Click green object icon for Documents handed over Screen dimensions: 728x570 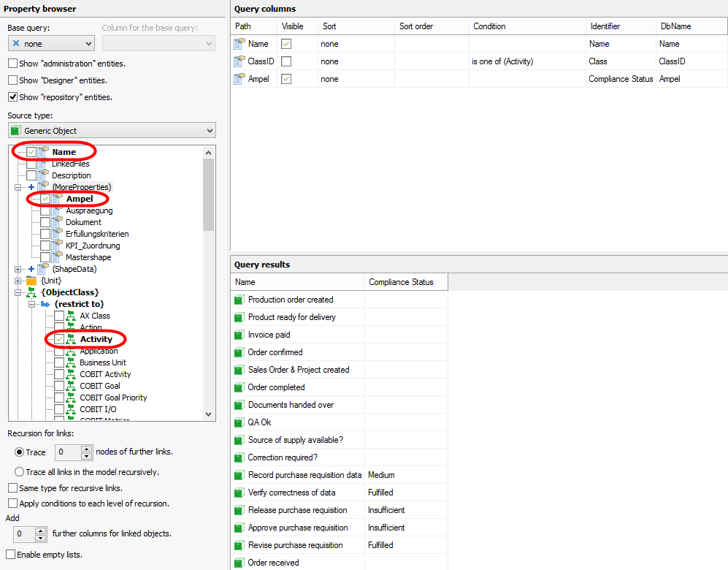[x=239, y=405]
